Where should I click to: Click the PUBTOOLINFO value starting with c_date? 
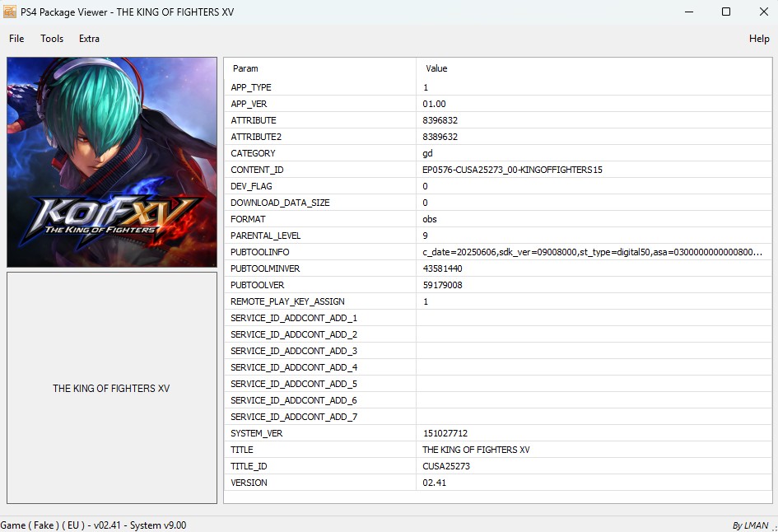(592, 252)
